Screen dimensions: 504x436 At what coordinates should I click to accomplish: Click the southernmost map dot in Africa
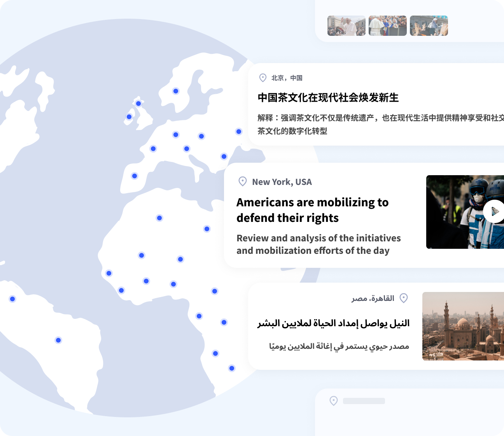click(x=232, y=368)
